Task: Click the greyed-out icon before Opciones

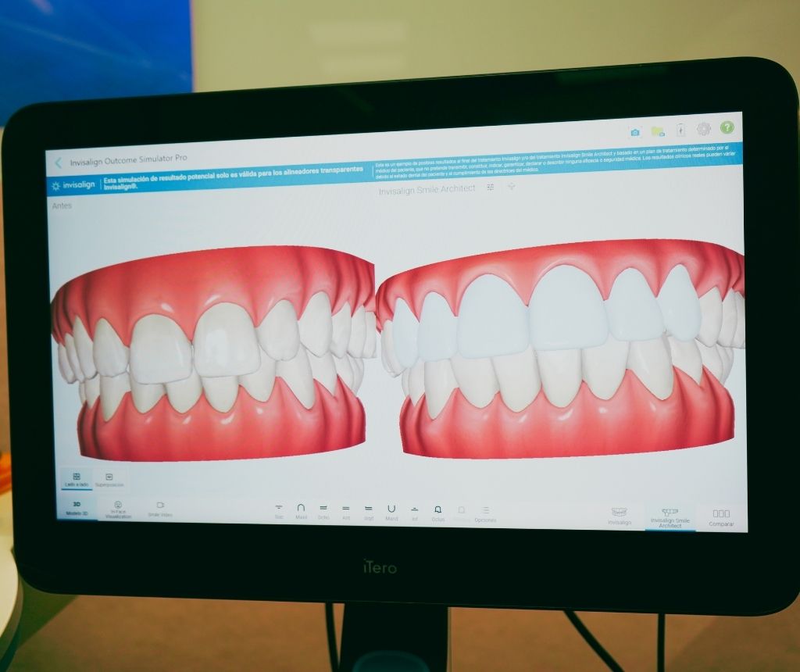Action: (461, 513)
